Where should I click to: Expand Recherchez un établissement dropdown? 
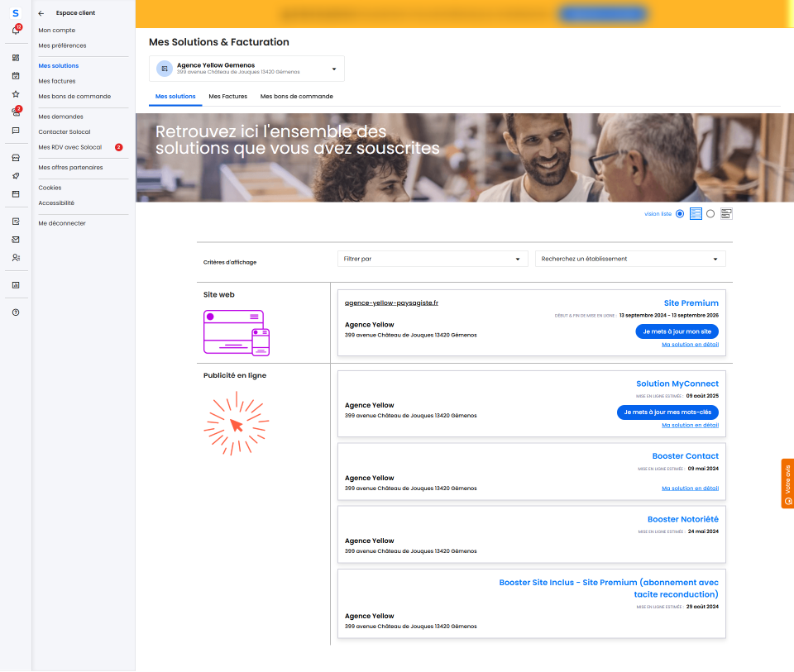(629, 259)
